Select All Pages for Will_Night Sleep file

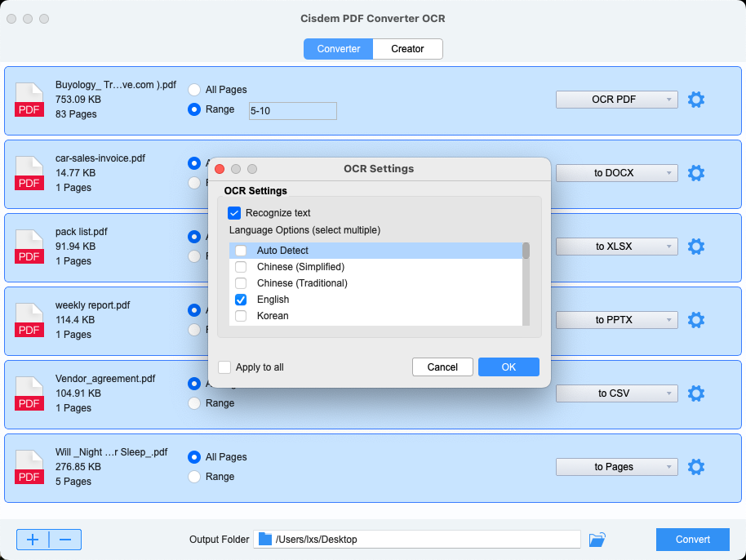point(194,457)
